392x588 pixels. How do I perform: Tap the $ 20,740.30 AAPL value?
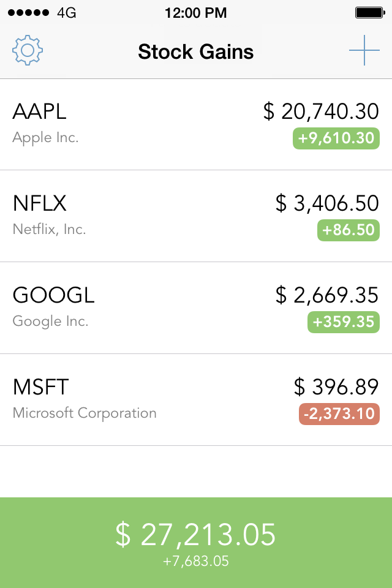pos(321,111)
